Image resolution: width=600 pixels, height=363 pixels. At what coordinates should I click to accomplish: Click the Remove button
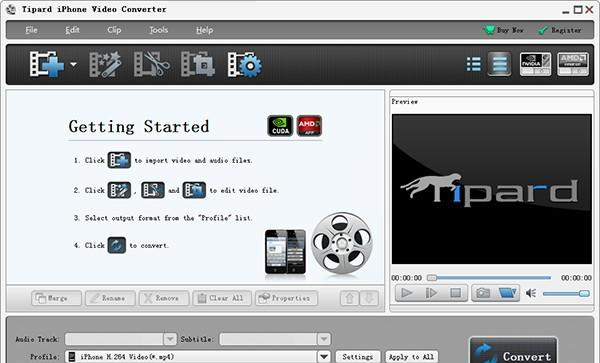[164, 298]
